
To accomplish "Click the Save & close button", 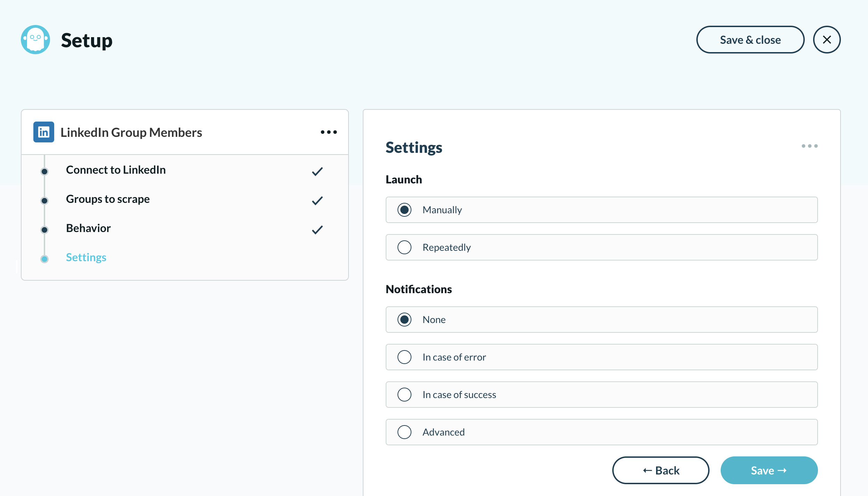I will coord(751,40).
